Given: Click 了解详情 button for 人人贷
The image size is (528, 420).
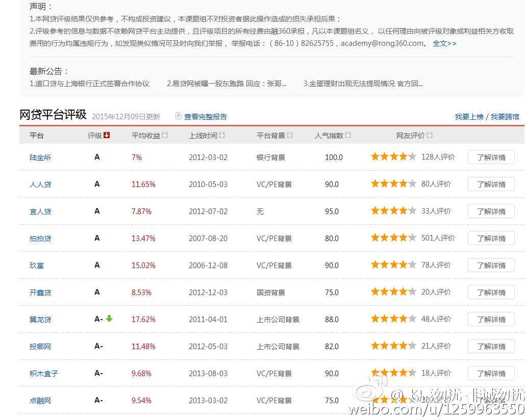Looking at the screenshot, I should [491, 184].
